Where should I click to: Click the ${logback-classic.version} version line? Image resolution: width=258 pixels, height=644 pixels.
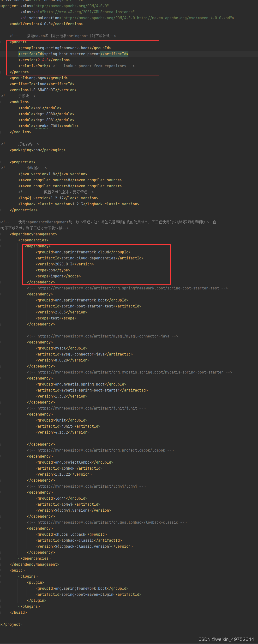84,546
